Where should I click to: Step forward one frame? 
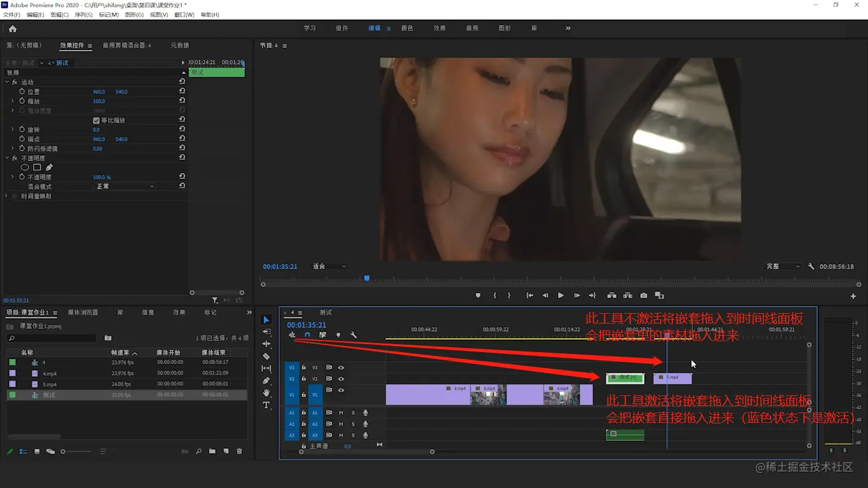(x=577, y=295)
